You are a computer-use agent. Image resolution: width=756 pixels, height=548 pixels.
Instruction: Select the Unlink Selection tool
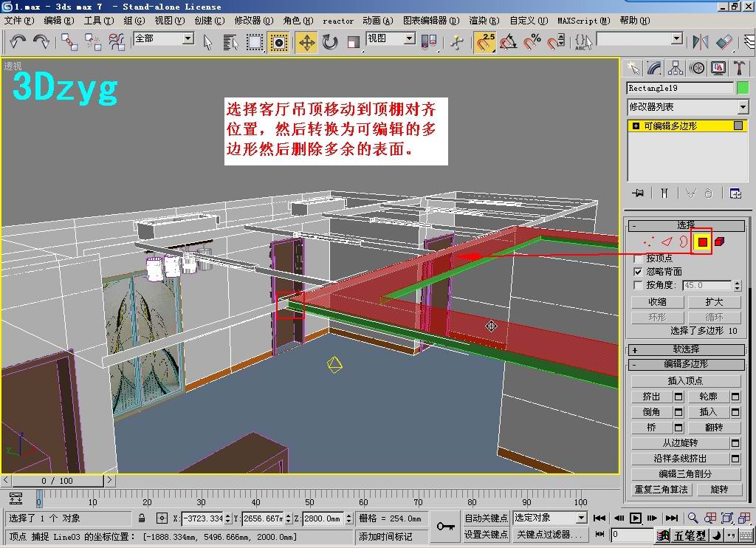pyautogui.click(x=92, y=42)
